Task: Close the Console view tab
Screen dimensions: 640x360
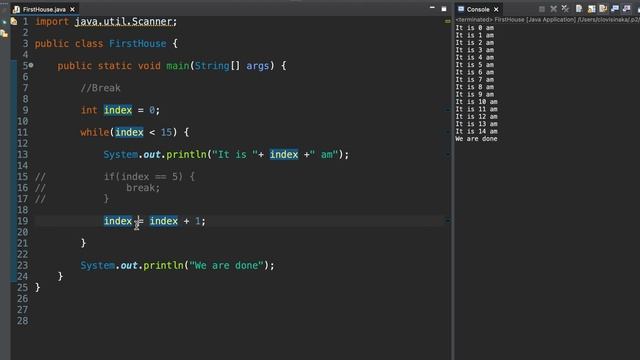Action: (496, 9)
